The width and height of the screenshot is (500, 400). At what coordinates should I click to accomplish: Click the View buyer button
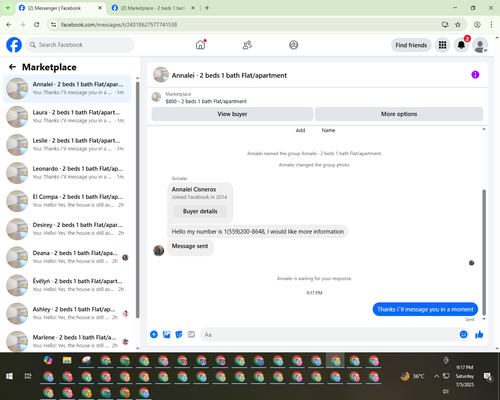(232, 114)
